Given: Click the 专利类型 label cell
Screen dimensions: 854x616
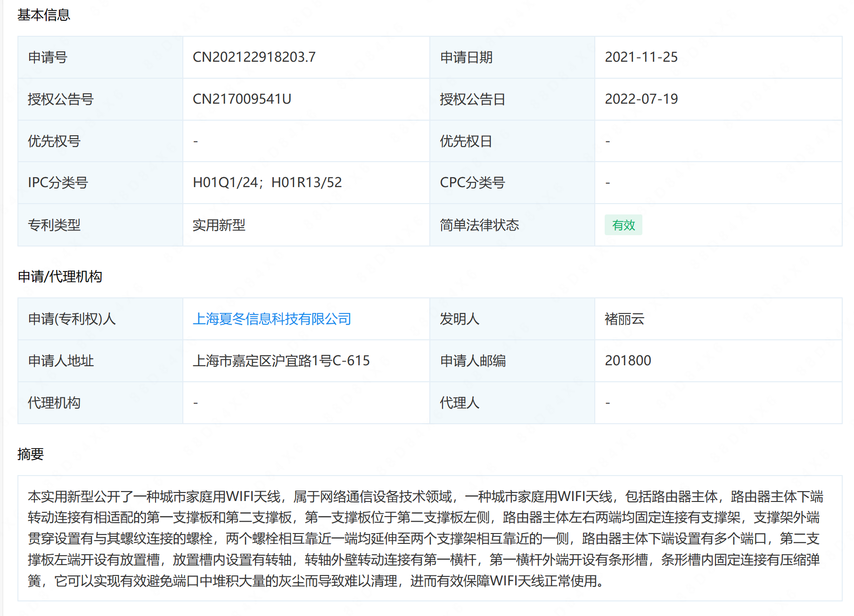Looking at the screenshot, I should pos(100,225).
